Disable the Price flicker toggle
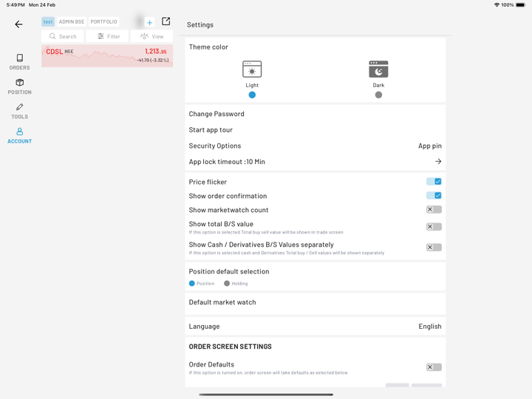 click(x=434, y=182)
